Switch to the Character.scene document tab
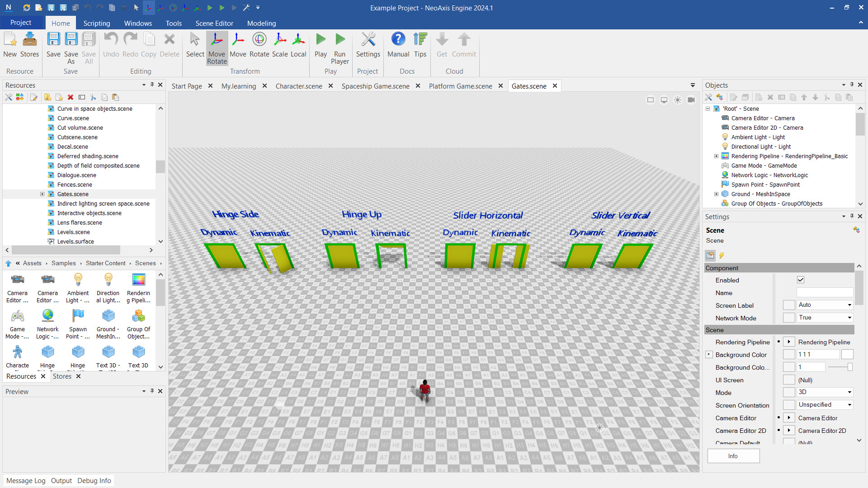The width and height of the screenshot is (868, 488). [x=299, y=86]
